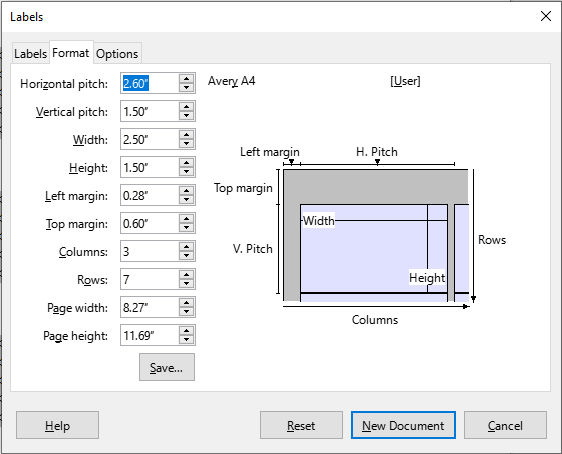Screen dimensions: 562x454
Task: Decrease the Vertical pitch with down arrow
Action: coord(186,116)
